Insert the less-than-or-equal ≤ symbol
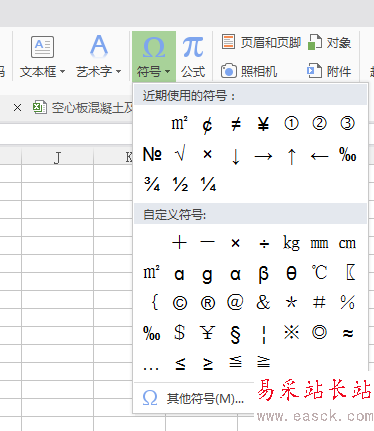The image size is (374, 431). [x=180, y=363]
